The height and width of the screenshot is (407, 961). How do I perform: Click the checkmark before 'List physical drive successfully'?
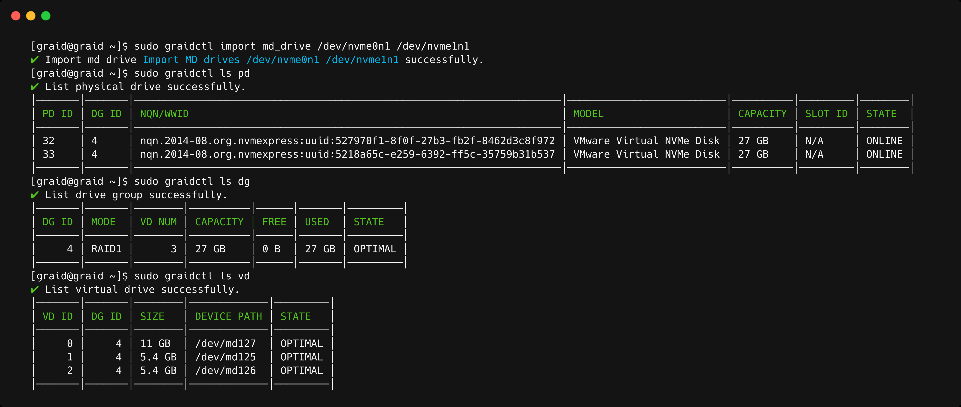[34, 87]
